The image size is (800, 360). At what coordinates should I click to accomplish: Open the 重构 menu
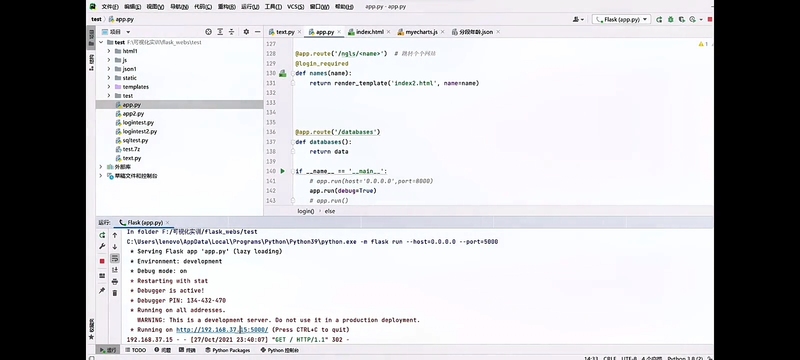tap(226, 7)
